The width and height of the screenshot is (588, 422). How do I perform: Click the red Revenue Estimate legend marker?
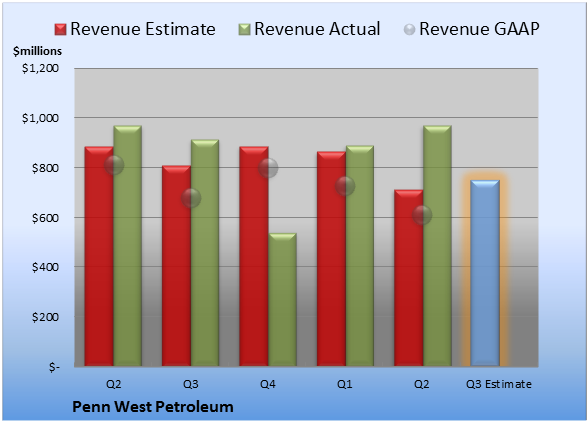[60, 30]
